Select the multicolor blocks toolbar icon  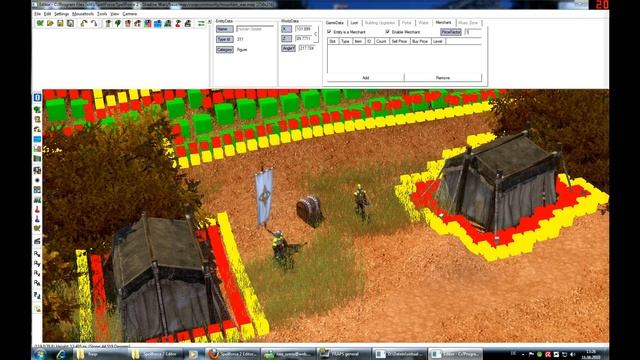(148, 24)
